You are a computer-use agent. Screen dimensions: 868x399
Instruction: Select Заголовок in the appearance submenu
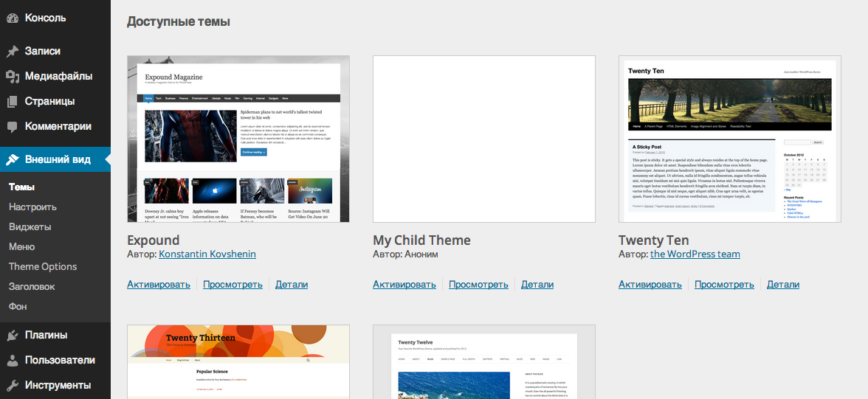32,287
